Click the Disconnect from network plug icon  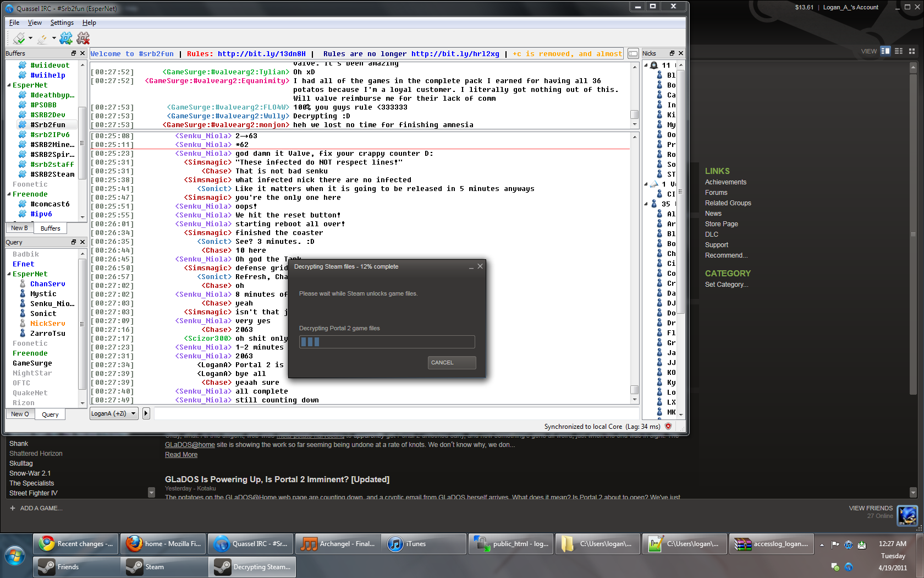(x=42, y=38)
